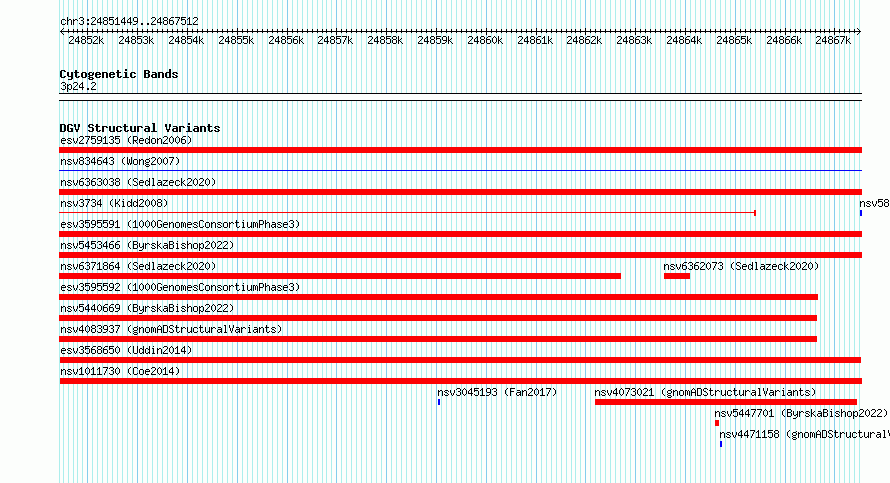Select nsv3045193 (Fan2017) label
This screenshot has width=890, height=483.
[x=497, y=392]
